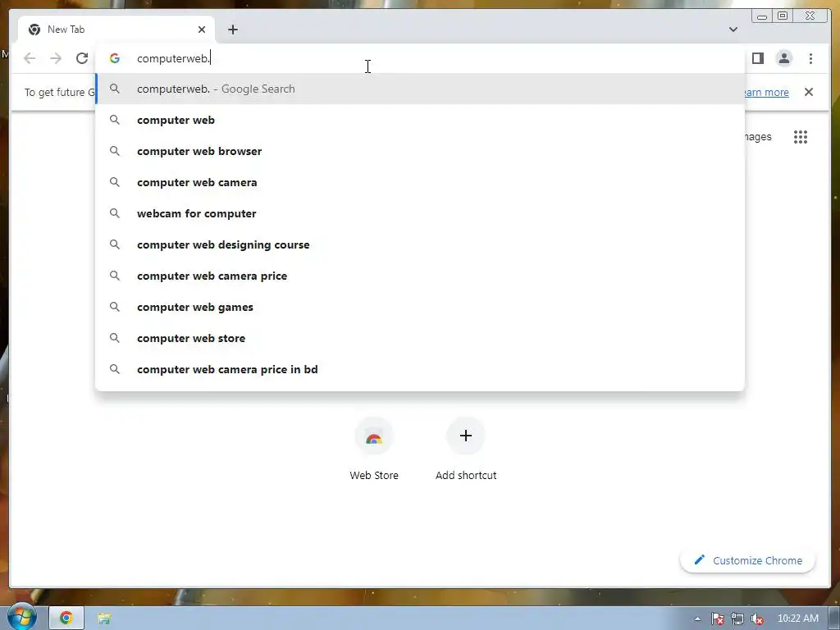Show hidden tray icons arrow

point(697,619)
